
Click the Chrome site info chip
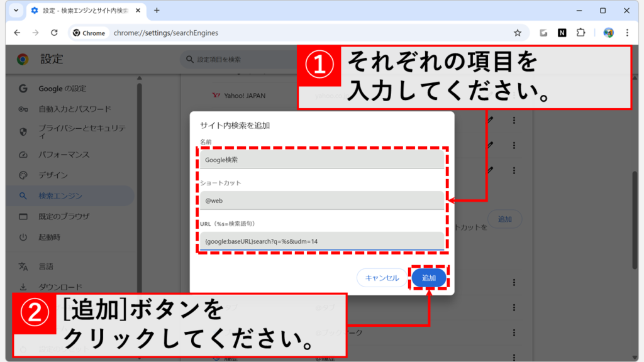click(x=89, y=33)
